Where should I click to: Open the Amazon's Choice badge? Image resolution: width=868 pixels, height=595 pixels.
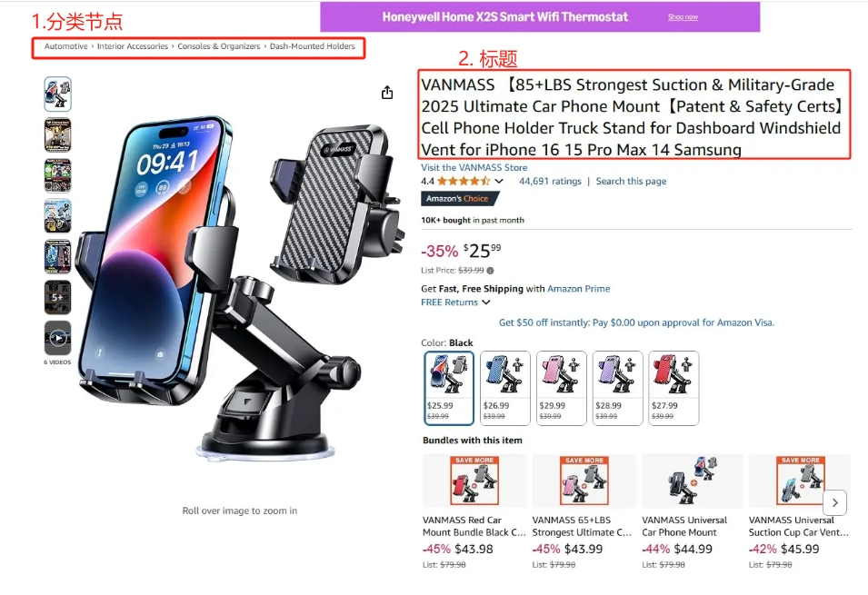tap(458, 199)
